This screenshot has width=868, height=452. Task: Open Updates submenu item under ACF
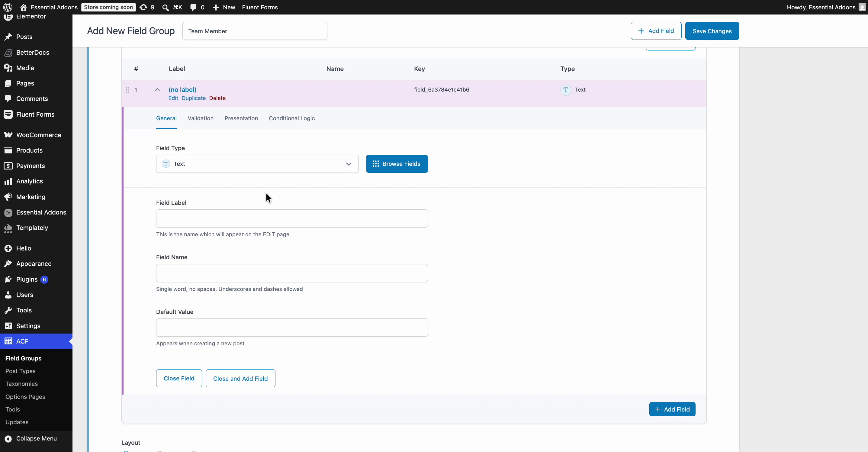[17, 422]
